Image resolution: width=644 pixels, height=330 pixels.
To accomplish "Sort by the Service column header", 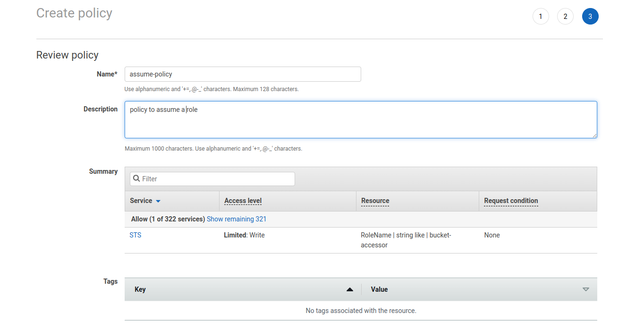I will [x=141, y=201].
